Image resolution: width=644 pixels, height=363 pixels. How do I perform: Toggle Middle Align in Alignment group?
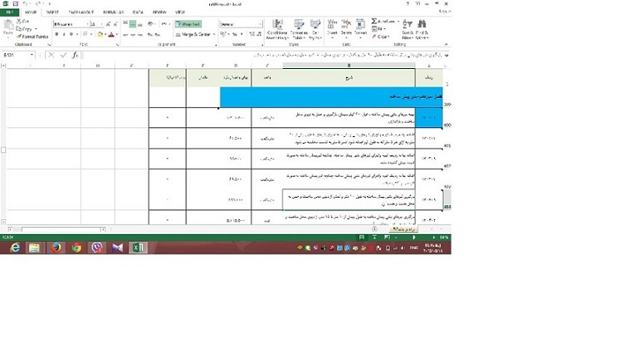click(x=133, y=24)
